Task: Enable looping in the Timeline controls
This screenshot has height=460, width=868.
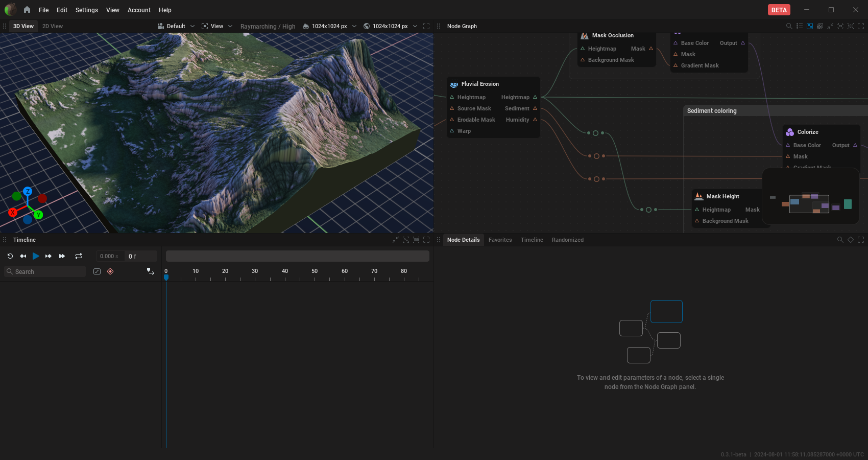Action: [79, 256]
